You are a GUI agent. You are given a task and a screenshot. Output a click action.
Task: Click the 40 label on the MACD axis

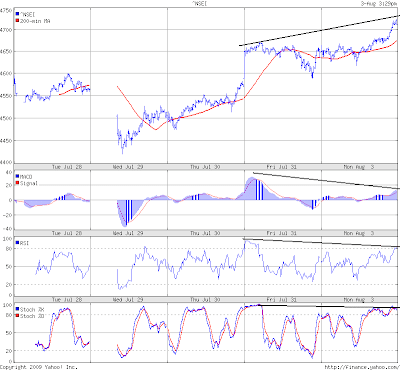pos(9,172)
